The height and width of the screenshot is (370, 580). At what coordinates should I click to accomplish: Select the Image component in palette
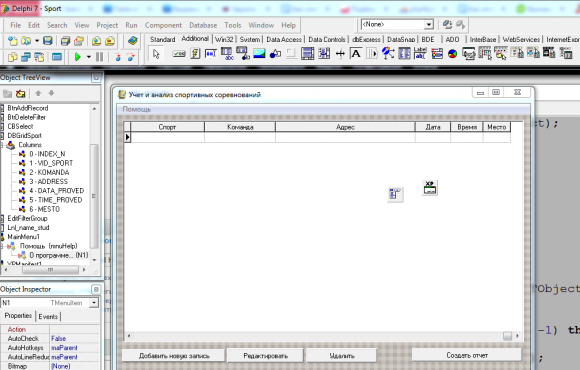(x=259, y=54)
